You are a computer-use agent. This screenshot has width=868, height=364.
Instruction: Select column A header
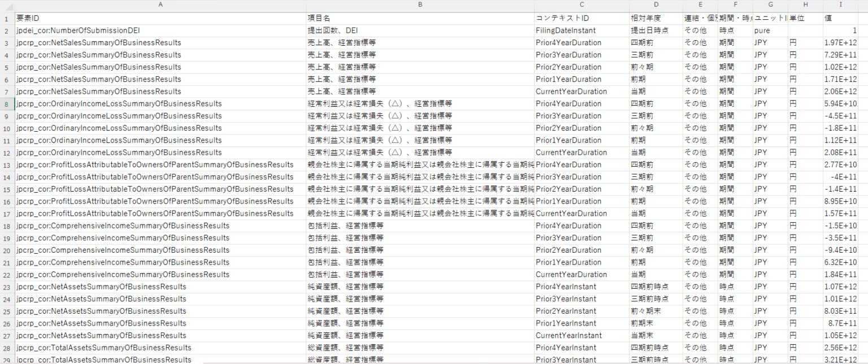tap(160, 5)
